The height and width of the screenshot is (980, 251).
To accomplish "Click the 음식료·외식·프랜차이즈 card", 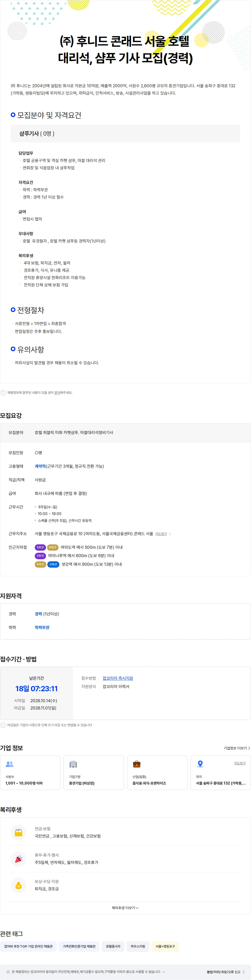I will [x=157, y=773].
